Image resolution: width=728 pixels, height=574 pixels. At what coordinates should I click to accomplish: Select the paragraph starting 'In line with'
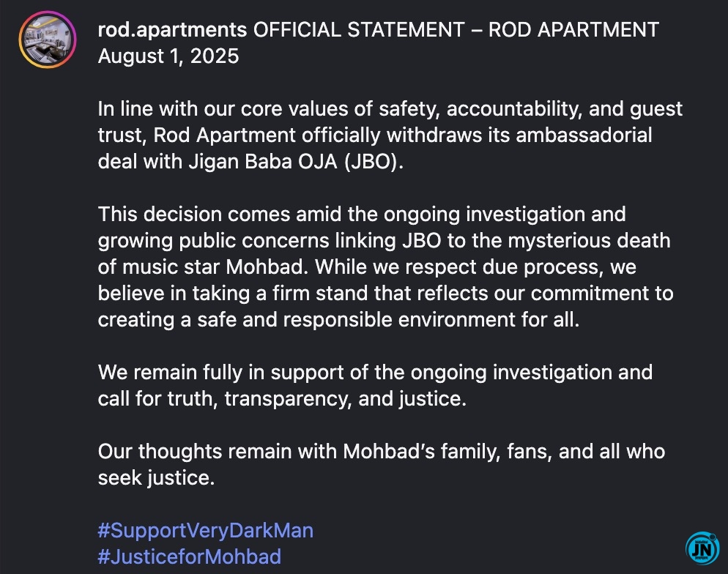[390, 135]
